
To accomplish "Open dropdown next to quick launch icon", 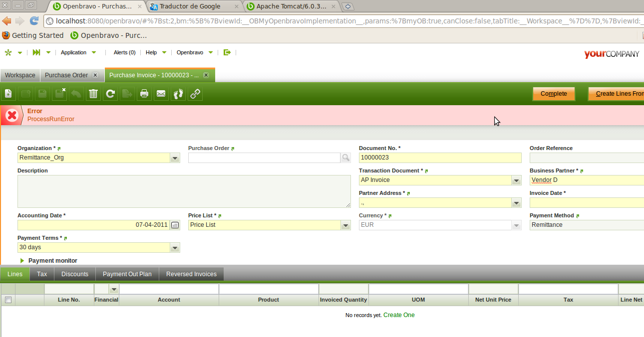I will click(48, 52).
